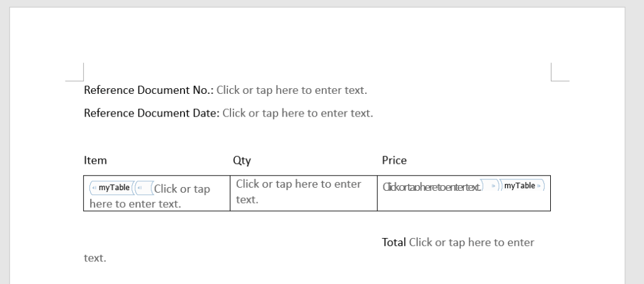Viewport: 644px width, 284px height.
Task: Click the "Reference Document Date:" label
Action: (x=152, y=113)
